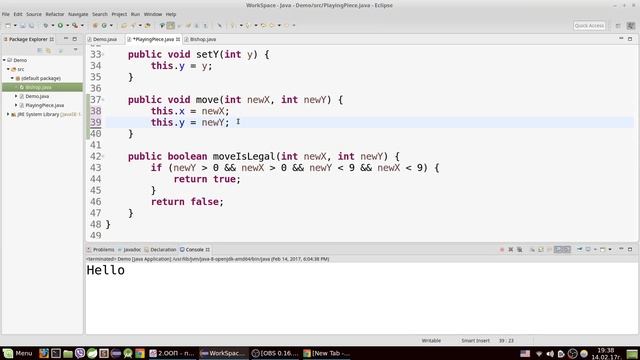Open the Project menu
The width and height of the screenshot is (640, 360).
point(119,14)
